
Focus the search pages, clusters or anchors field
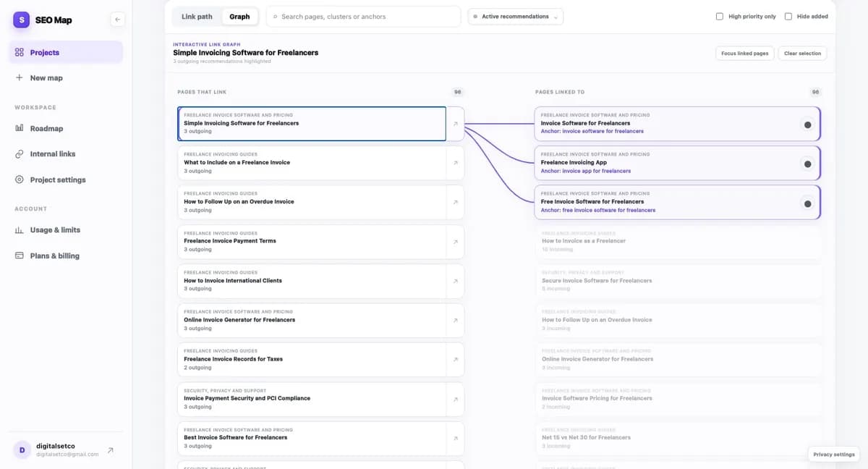[363, 17]
